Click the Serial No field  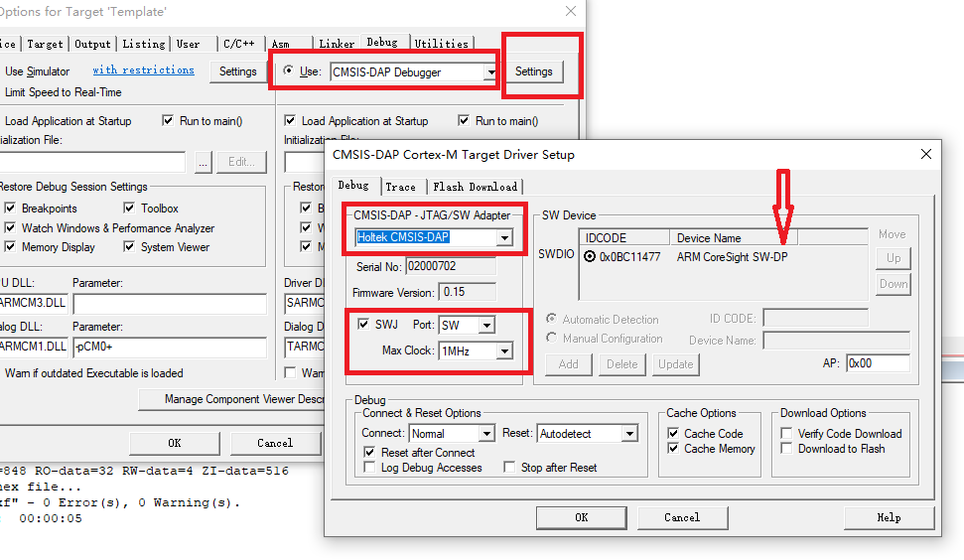pos(451,266)
